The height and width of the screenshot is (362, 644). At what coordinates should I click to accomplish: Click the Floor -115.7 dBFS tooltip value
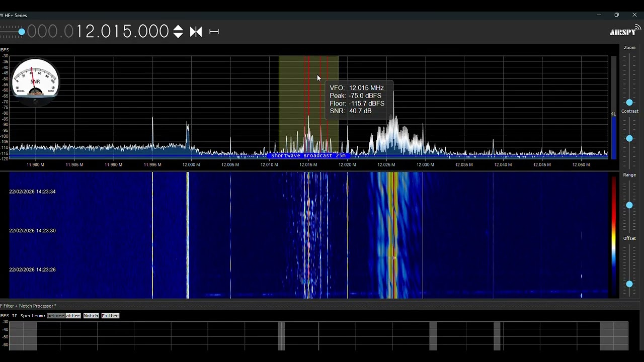click(x=366, y=104)
